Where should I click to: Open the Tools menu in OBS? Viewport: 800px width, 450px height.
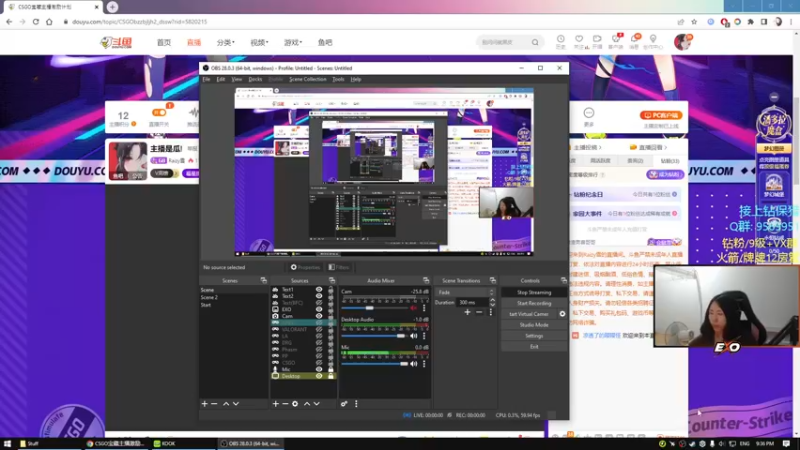point(338,79)
